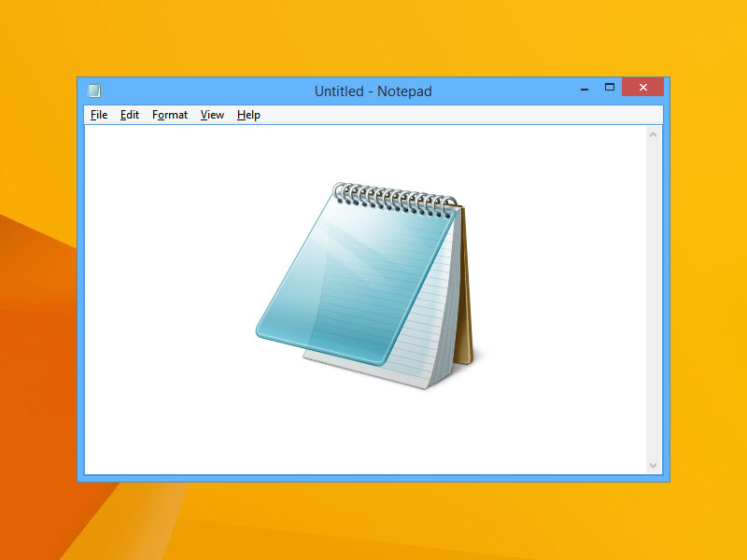Open the View menu
Screen dimensions: 747x560
coord(211,115)
